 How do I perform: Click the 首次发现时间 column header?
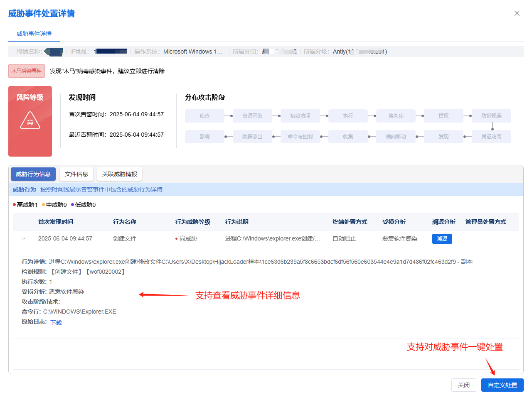(56, 222)
